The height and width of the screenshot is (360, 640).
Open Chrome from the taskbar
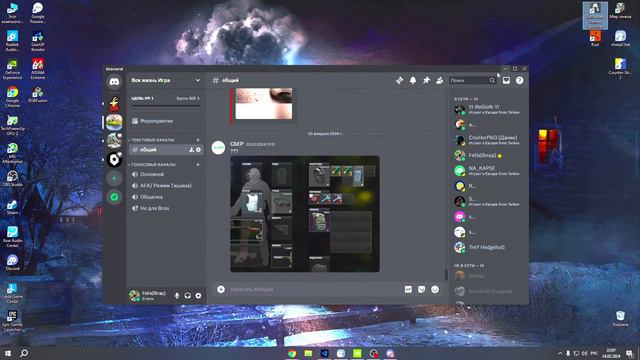[292, 353]
